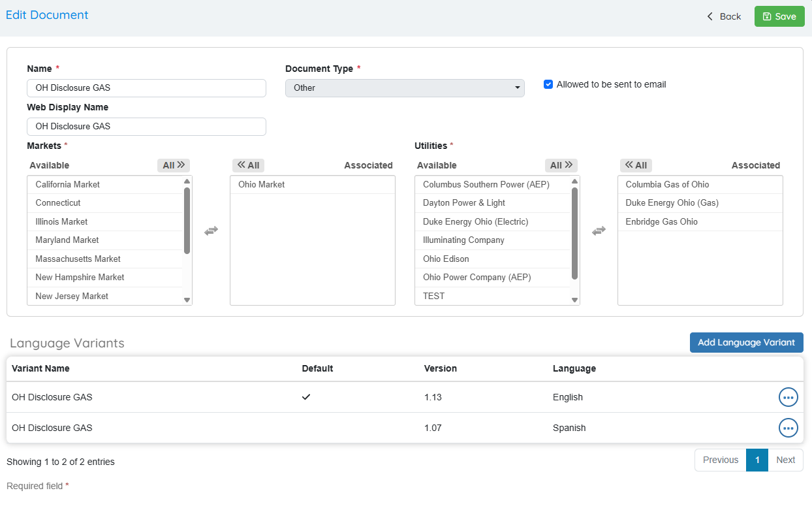Select Ohio Power Company (AEP) utility
Viewport: 812px width, 512px height.
click(492, 278)
